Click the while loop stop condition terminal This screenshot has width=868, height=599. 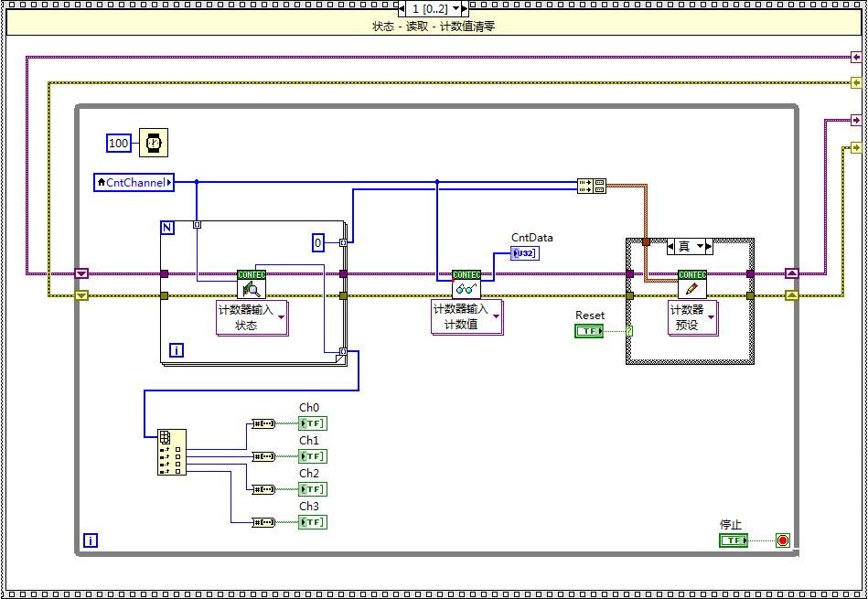coord(782,540)
